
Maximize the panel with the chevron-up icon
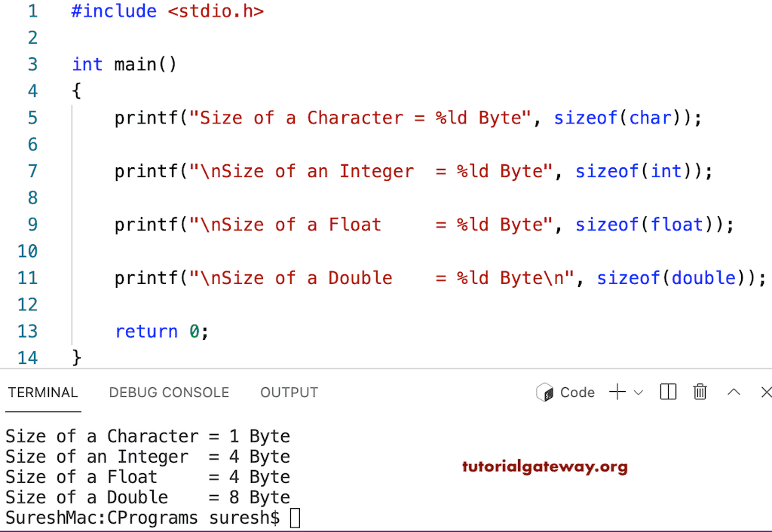(x=734, y=392)
